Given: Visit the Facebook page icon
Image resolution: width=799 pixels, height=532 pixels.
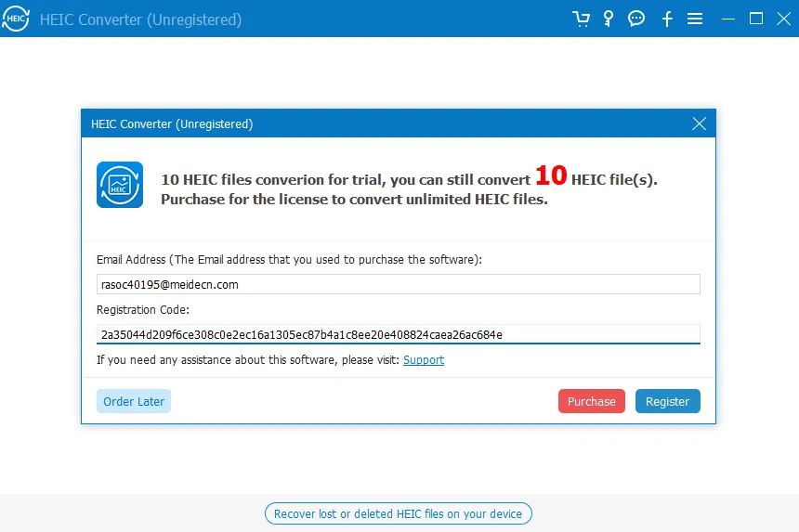Looking at the screenshot, I should coord(667,19).
